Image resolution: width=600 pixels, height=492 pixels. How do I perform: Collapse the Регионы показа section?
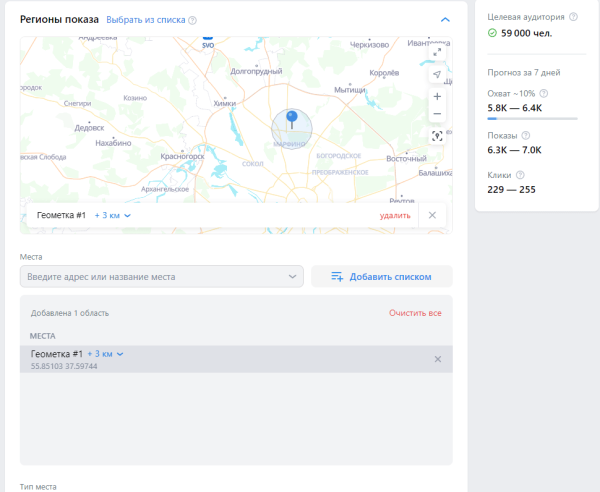[x=444, y=19]
